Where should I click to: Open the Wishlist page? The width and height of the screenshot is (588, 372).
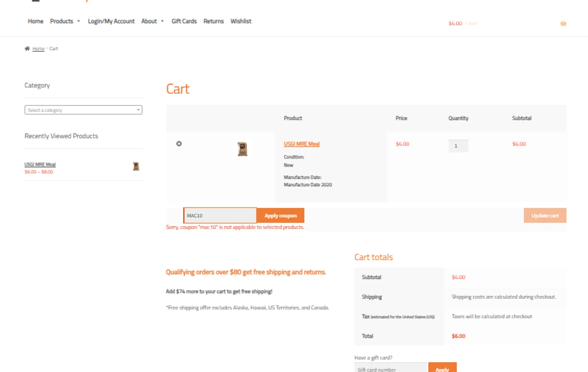(x=241, y=21)
